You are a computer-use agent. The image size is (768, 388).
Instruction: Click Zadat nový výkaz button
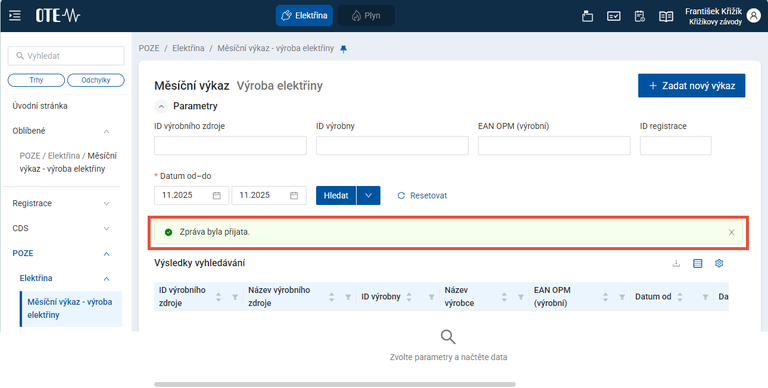point(692,86)
